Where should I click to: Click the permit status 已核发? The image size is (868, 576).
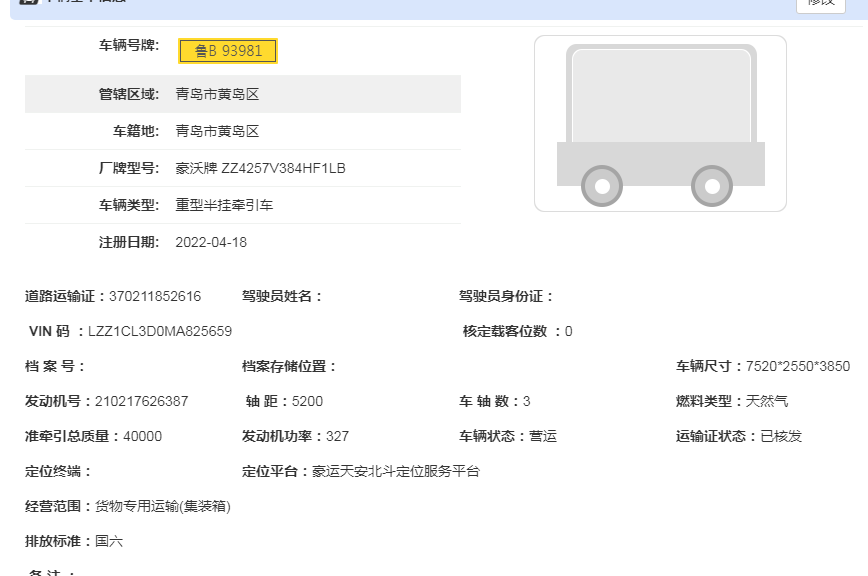[x=781, y=436]
